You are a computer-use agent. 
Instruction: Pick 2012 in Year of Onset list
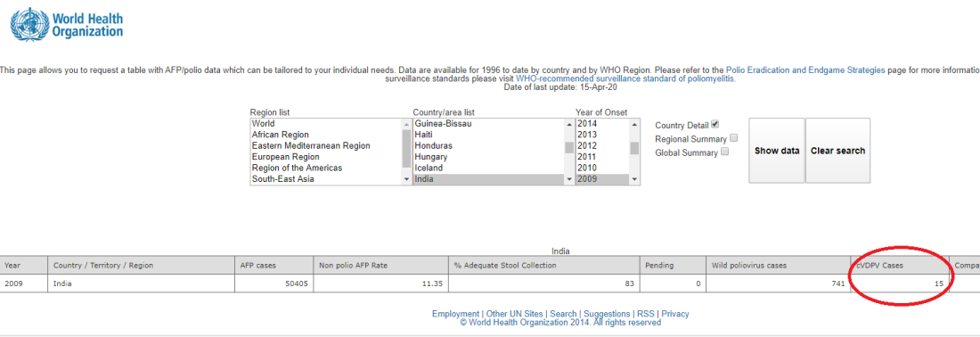pyautogui.click(x=602, y=145)
